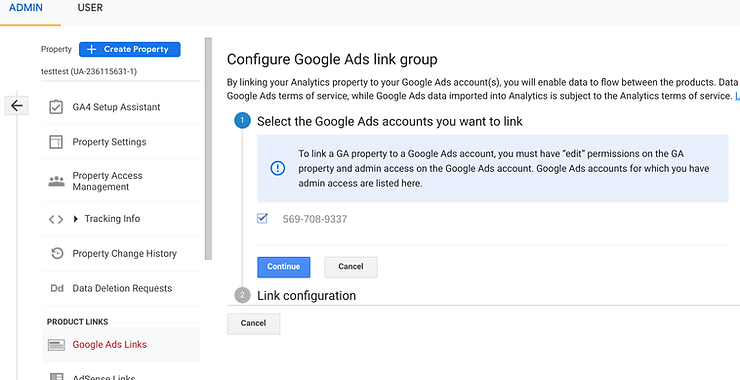Open GA4 Setup Assistant checklist icon
The width and height of the screenshot is (740, 380).
click(x=56, y=107)
